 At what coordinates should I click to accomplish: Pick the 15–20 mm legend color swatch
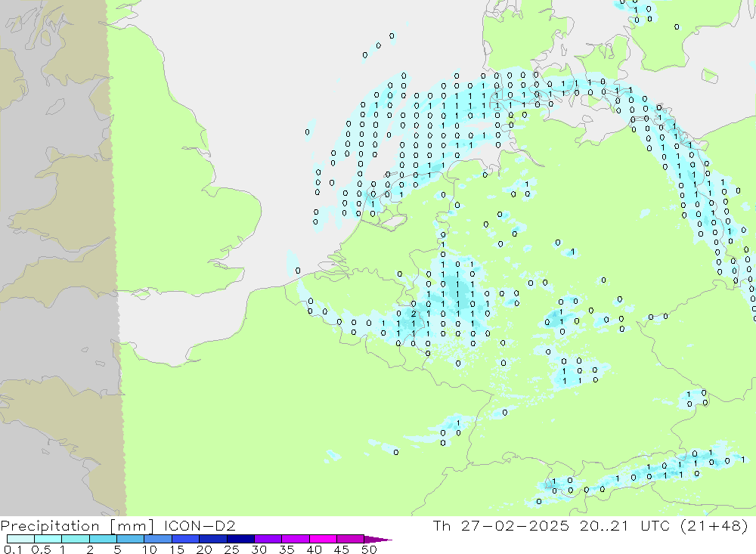pyautogui.click(x=186, y=539)
